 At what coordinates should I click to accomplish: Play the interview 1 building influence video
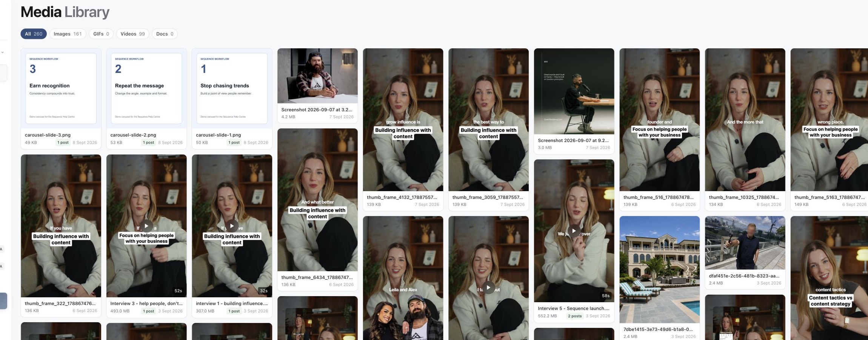(x=232, y=226)
